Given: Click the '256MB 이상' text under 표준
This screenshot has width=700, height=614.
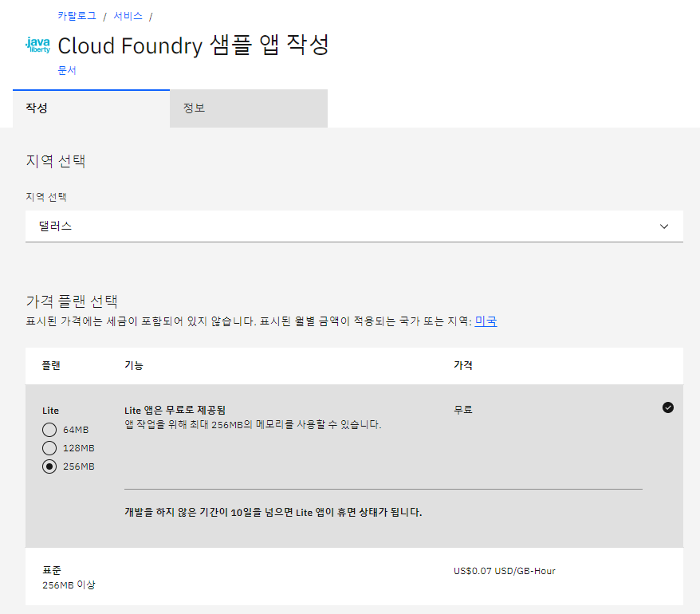Looking at the screenshot, I should pyautogui.click(x=69, y=584).
